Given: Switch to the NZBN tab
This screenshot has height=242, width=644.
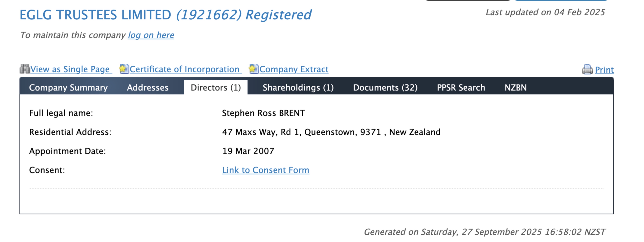Looking at the screenshot, I should (x=515, y=88).
